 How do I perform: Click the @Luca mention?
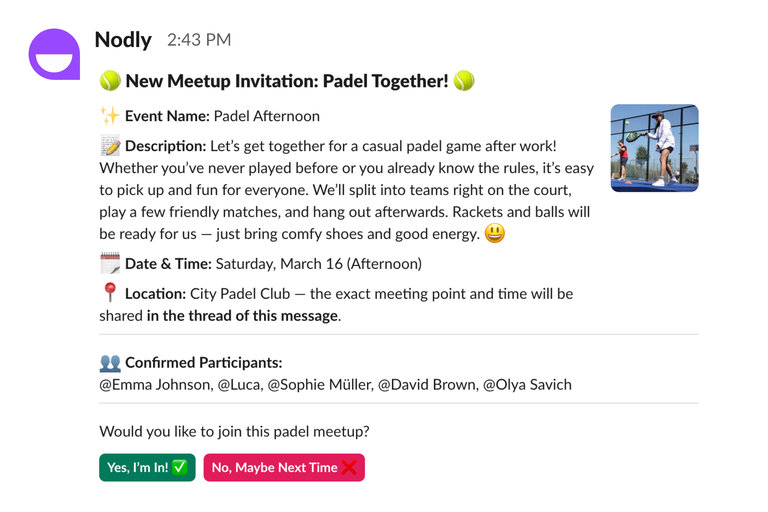click(238, 385)
